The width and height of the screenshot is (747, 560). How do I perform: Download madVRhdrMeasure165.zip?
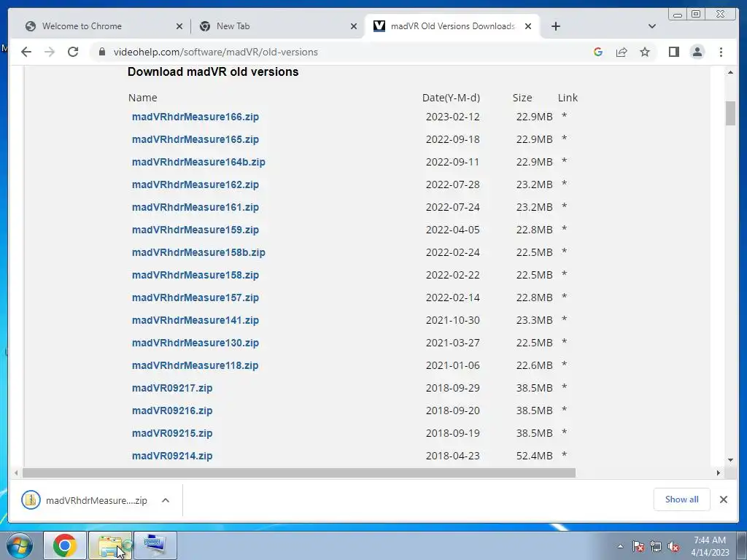196,139
